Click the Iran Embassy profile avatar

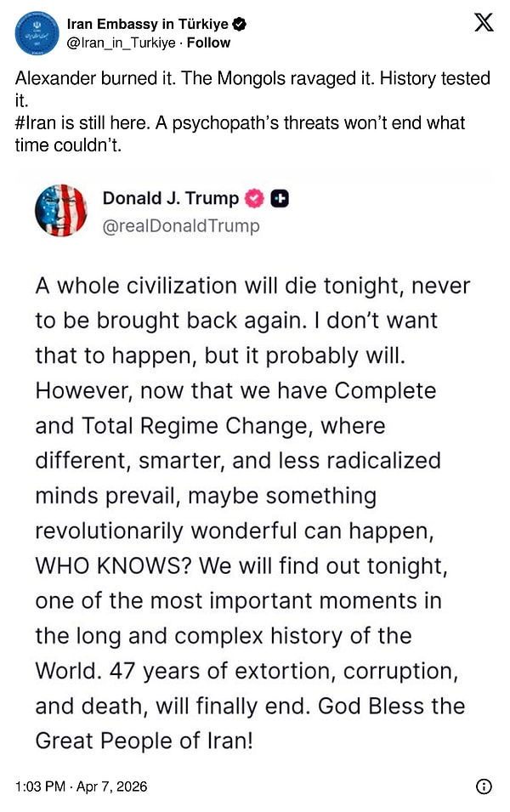coord(36,32)
